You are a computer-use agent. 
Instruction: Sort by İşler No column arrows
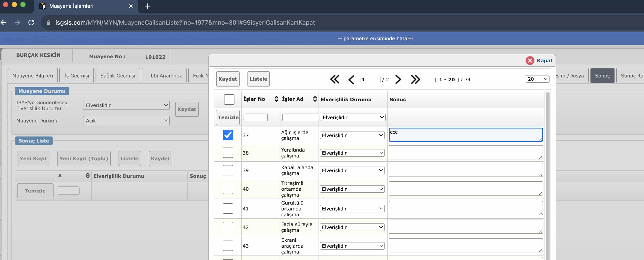click(276, 99)
